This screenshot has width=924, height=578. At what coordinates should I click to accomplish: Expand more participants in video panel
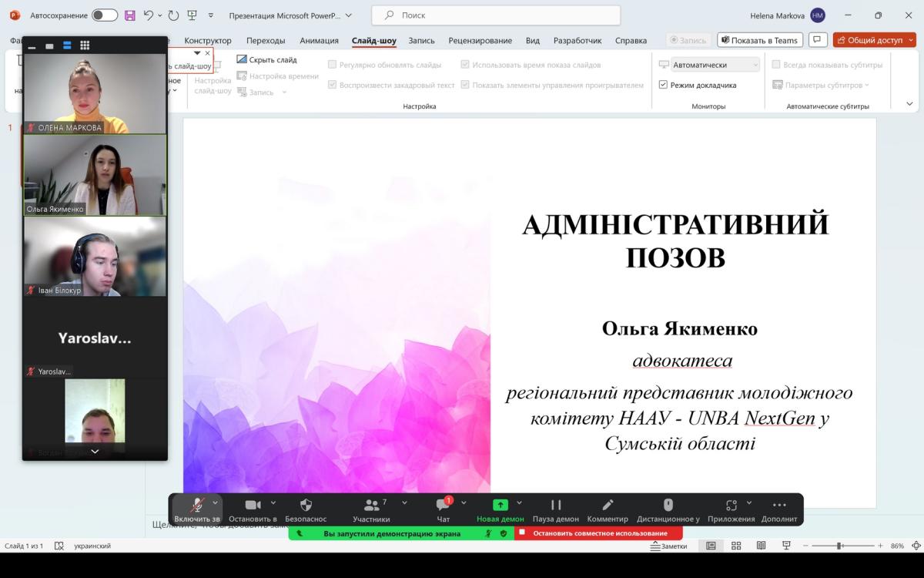[x=95, y=452]
